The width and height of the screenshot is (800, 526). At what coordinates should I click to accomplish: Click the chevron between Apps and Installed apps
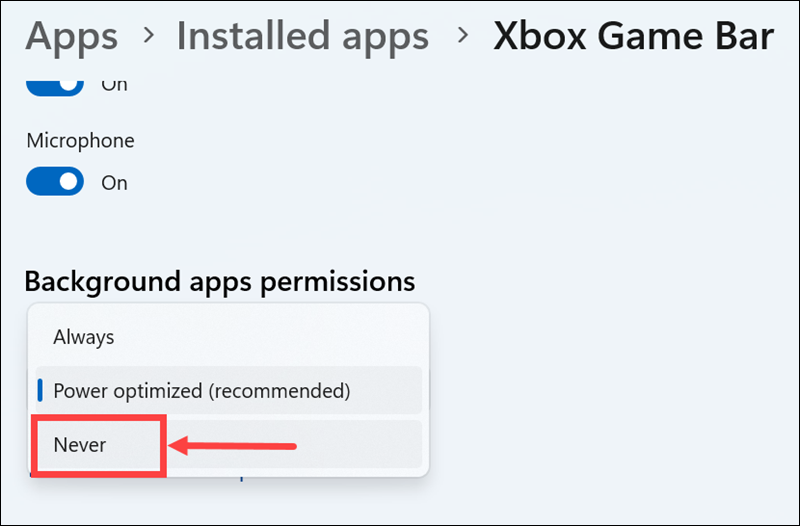coord(148,35)
